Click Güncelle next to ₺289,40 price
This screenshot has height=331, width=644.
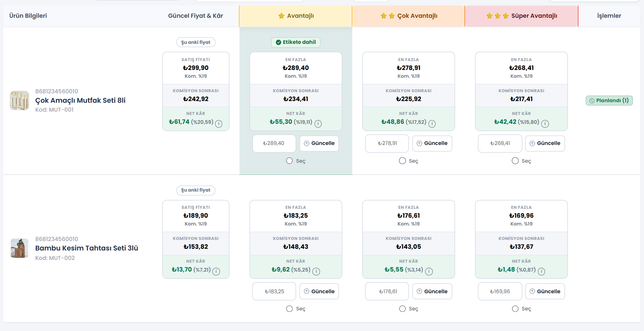(x=319, y=143)
